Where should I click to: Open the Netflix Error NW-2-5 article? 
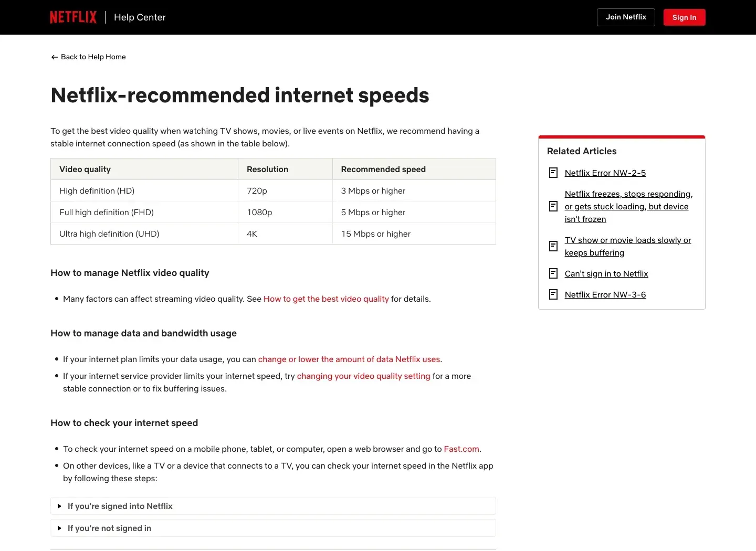(605, 173)
